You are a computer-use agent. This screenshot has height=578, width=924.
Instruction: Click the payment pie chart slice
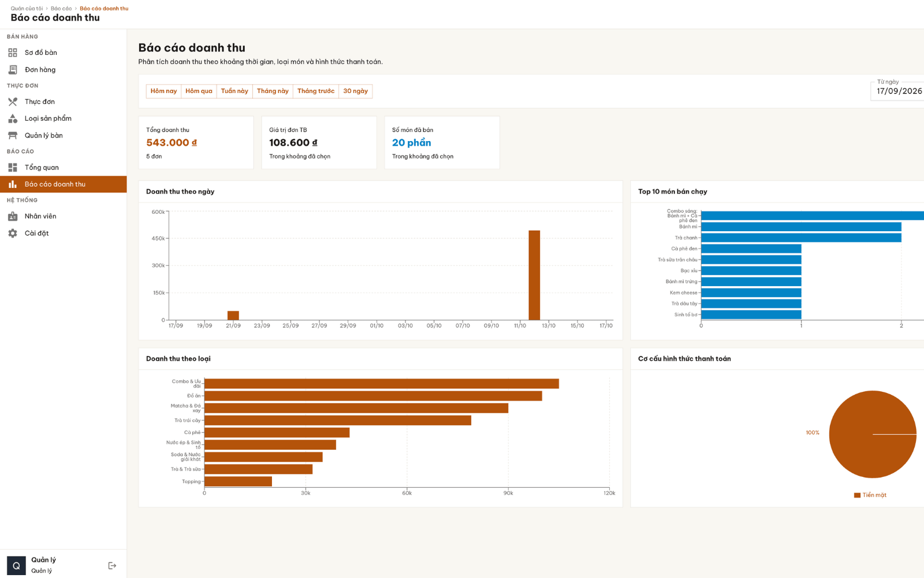click(873, 435)
